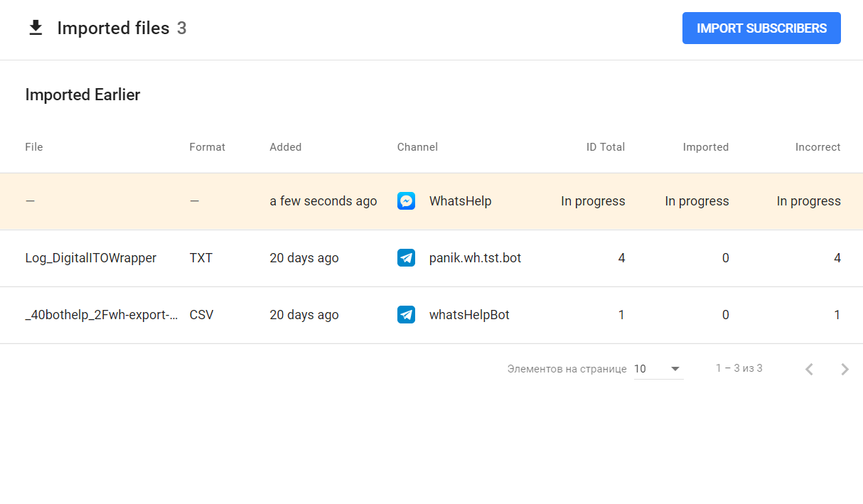This screenshot has height=504, width=863.
Task: Open the items per page dropdown
Action: coord(658,369)
